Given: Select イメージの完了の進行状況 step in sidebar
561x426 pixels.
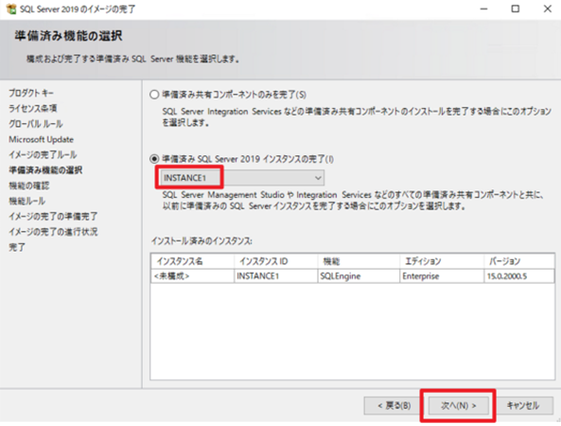Looking at the screenshot, I should pos(53,231).
